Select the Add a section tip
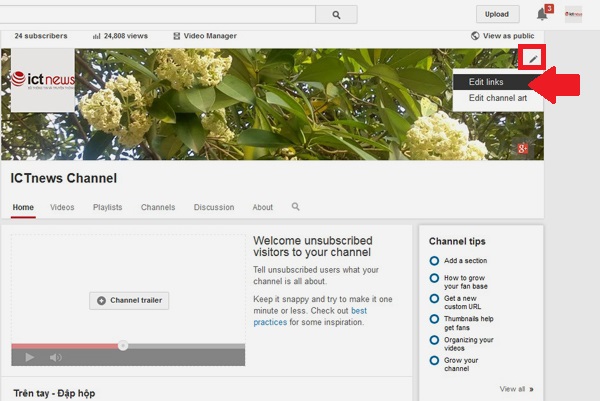Screen dimensions: 600x401 pyautogui.click(x=467, y=261)
